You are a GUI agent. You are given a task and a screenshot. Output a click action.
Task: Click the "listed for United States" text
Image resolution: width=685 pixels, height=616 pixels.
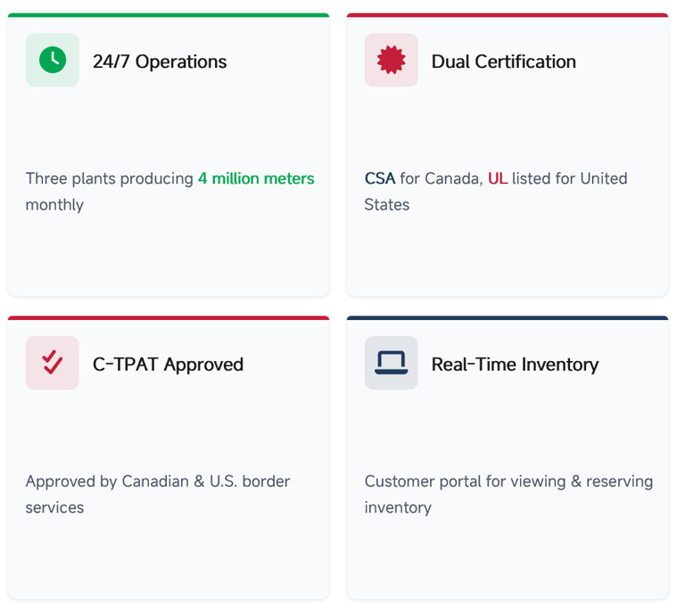click(571, 178)
